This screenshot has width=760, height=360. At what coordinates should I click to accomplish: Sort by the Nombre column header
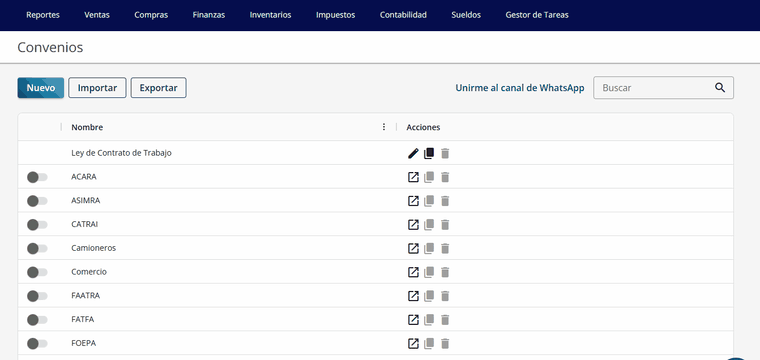click(87, 127)
